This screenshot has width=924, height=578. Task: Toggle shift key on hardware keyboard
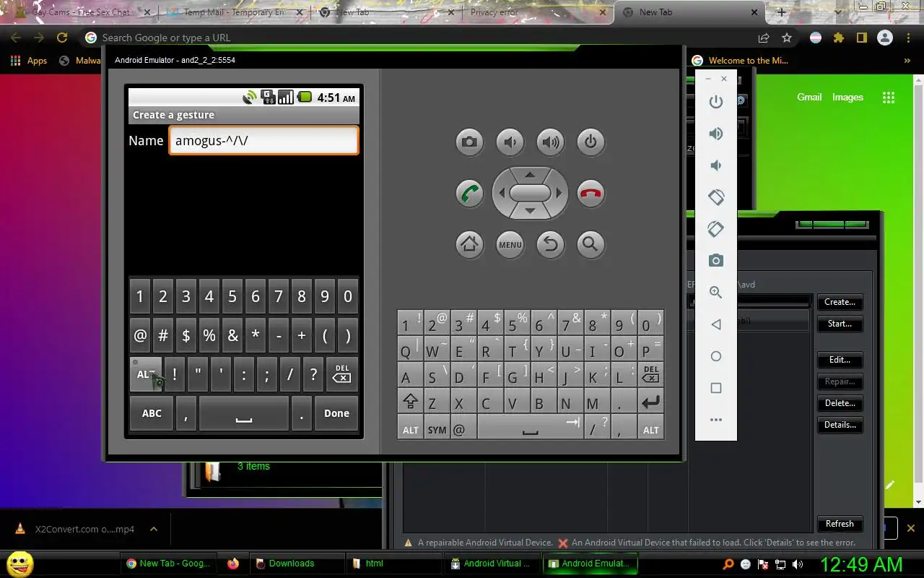[x=410, y=402]
